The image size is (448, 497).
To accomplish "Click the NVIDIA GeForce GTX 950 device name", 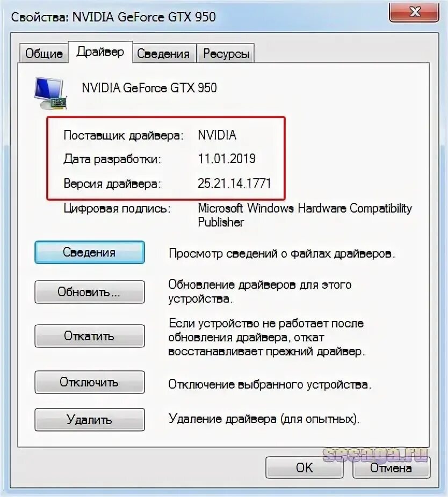I will click(x=149, y=88).
